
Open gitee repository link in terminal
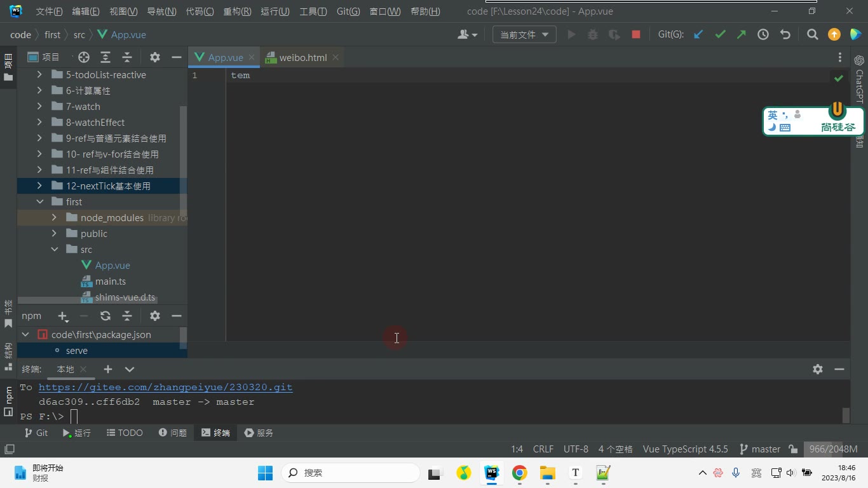[x=165, y=387]
